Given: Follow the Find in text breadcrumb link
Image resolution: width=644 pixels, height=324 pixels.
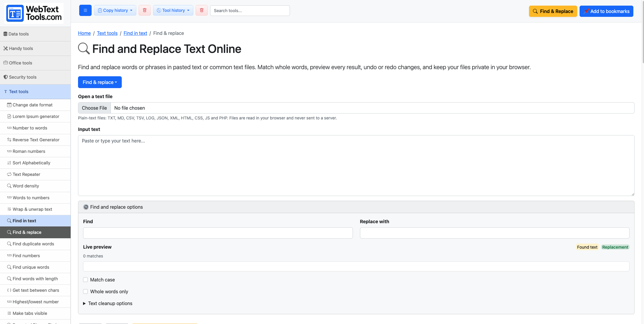Looking at the screenshot, I should point(135,33).
